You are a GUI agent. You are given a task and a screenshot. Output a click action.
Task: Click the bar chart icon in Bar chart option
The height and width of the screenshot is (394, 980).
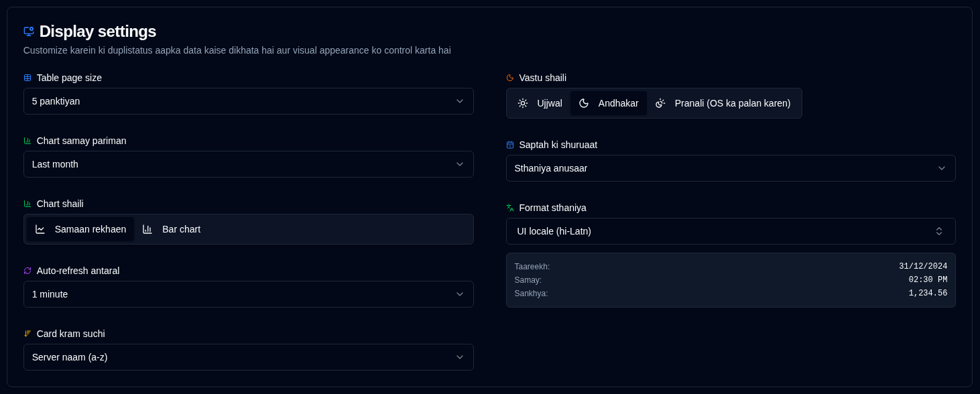147,229
